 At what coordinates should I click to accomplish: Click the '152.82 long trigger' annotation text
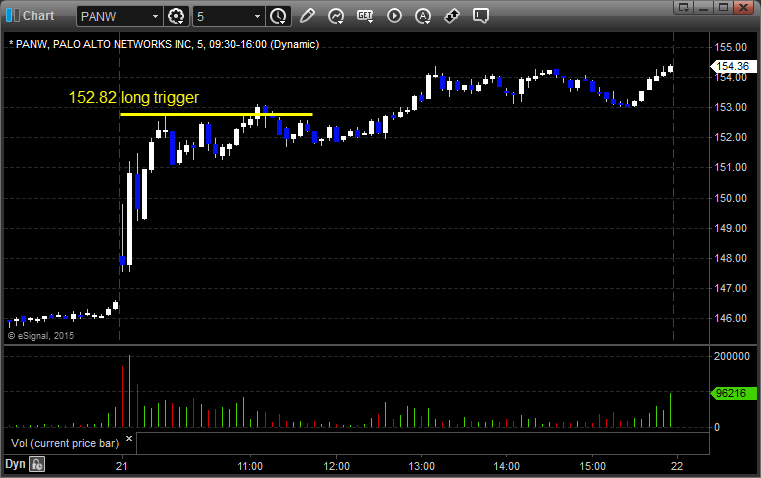(133, 98)
